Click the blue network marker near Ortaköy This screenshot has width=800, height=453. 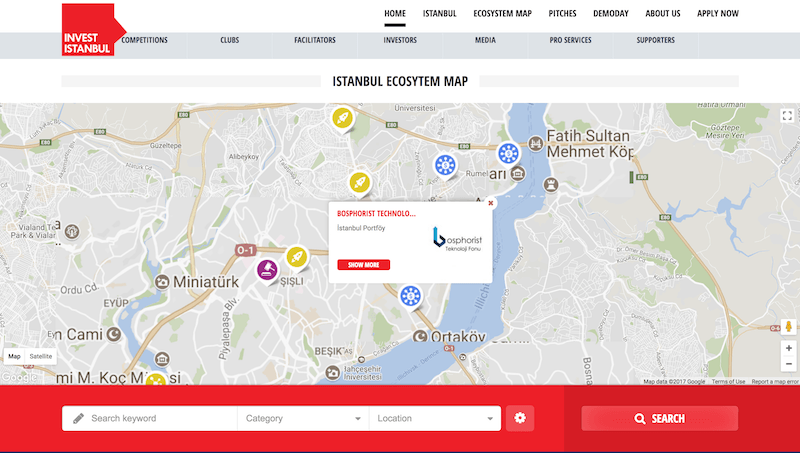[410, 295]
